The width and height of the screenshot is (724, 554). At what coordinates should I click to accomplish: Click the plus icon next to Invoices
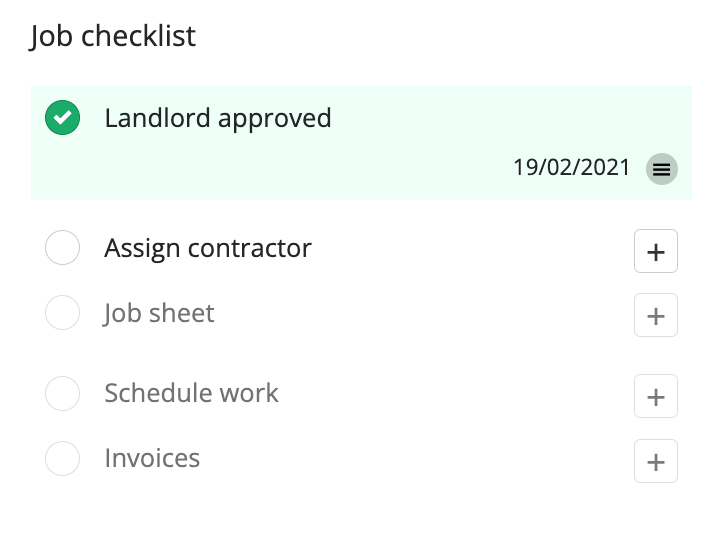[656, 461]
